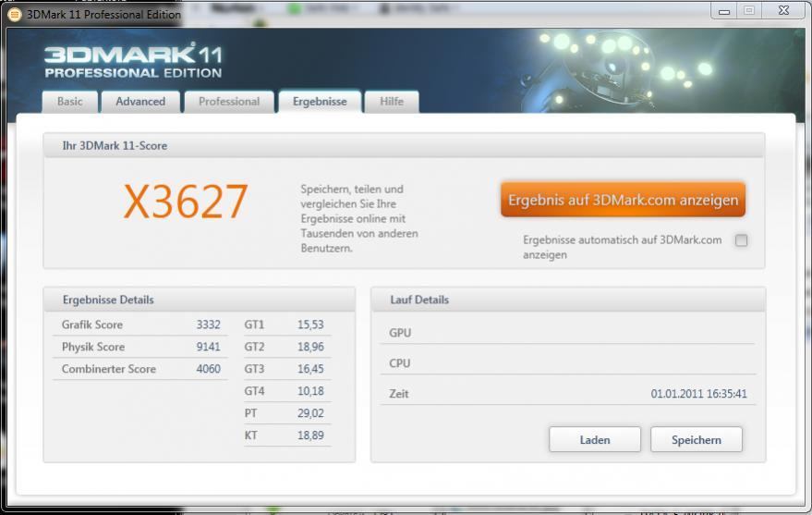
Task: Click the CPU row in Lauf Details
Action: point(567,363)
